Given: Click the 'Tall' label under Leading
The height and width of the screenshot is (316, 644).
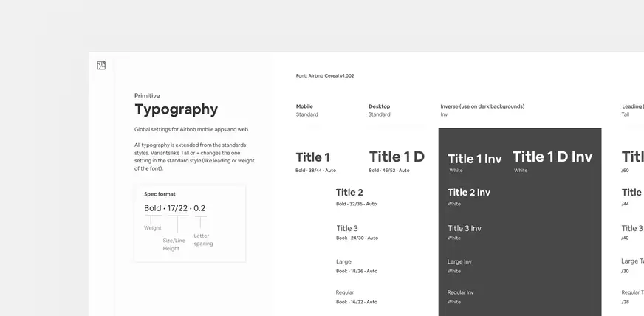Looking at the screenshot, I should (x=625, y=114).
